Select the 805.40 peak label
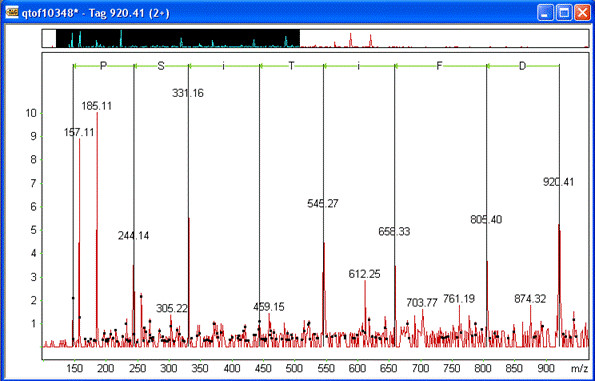Screen dimensions: 595x381 coord(486,220)
